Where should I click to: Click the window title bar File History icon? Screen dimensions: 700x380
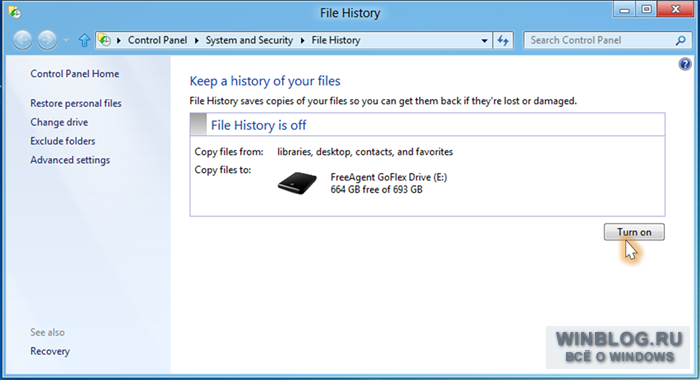(14, 12)
